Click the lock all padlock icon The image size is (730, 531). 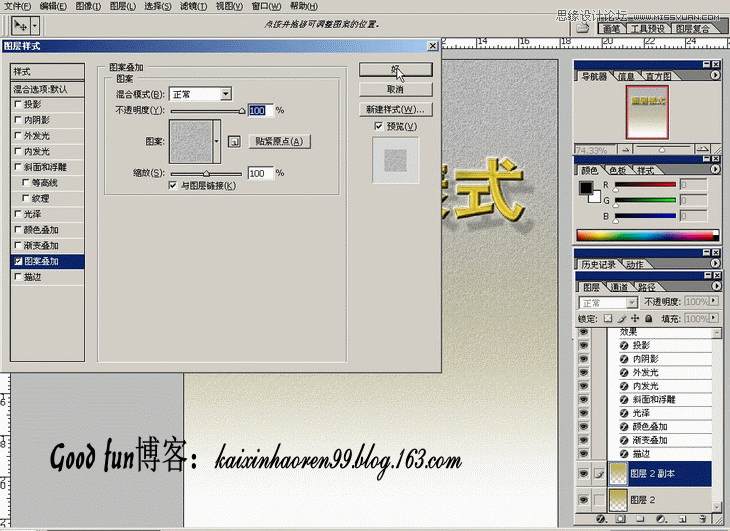(x=649, y=318)
